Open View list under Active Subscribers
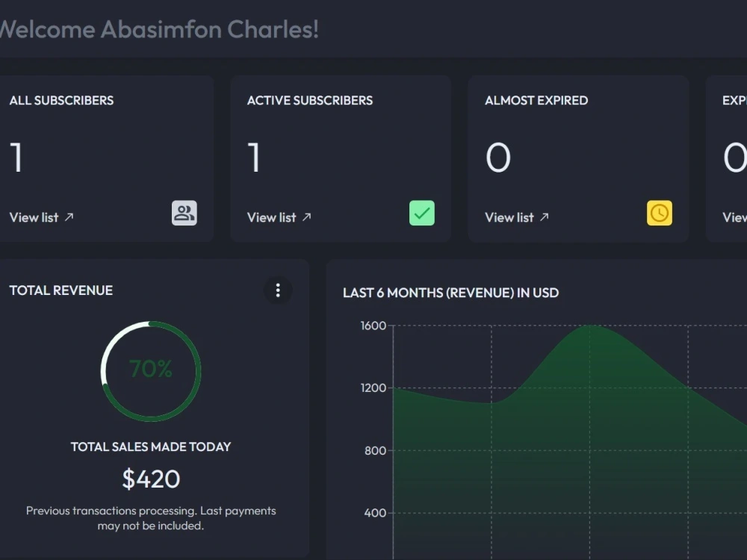This screenshot has width=747, height=560. (279, 217)
